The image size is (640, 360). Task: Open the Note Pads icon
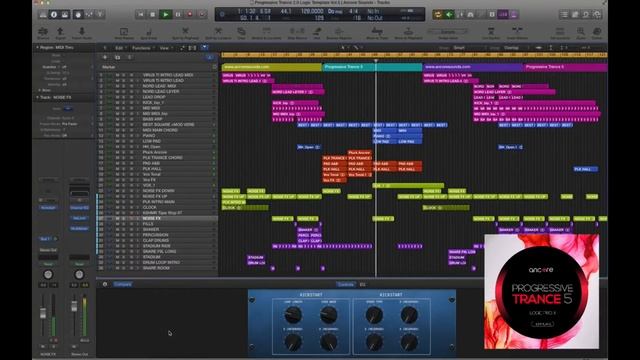[x=575, y=15]
